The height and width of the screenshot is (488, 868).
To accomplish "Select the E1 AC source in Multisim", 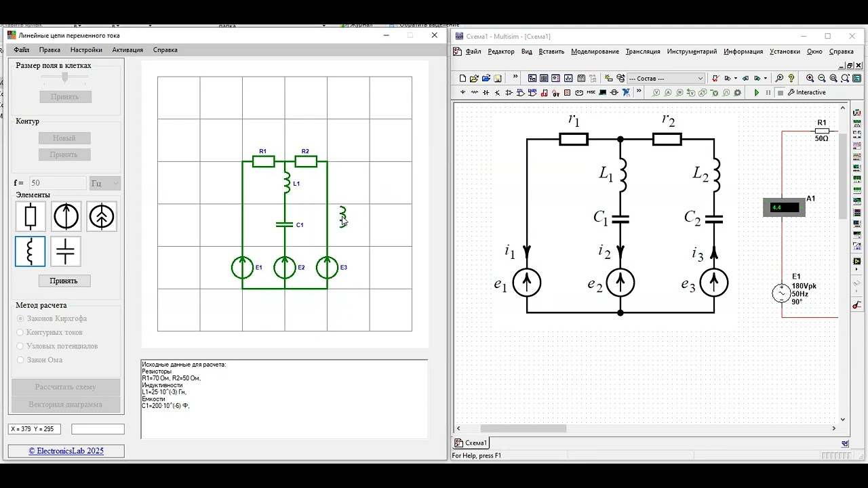I will point(781,293).
